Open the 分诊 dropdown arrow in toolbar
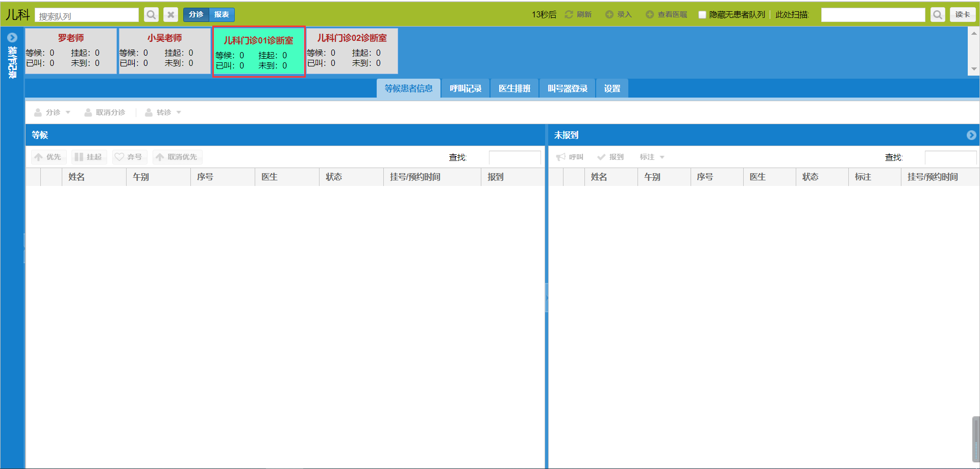Screen dimensions: 980x469 point(68,112)
